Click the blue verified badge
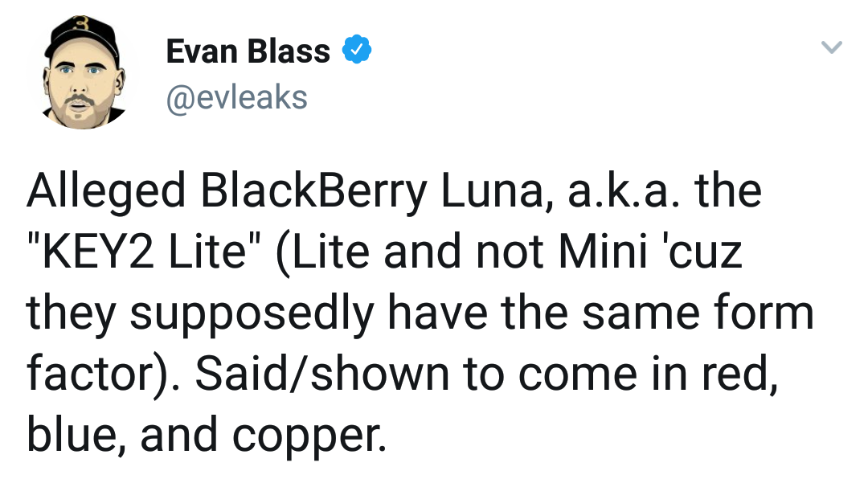This screenshot has height=479, width=868. pyautogui.click(x=356, y=51)
